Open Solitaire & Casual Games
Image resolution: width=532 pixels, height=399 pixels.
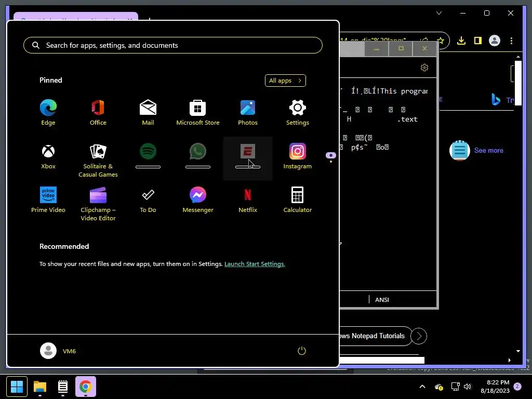click(98, 160)
